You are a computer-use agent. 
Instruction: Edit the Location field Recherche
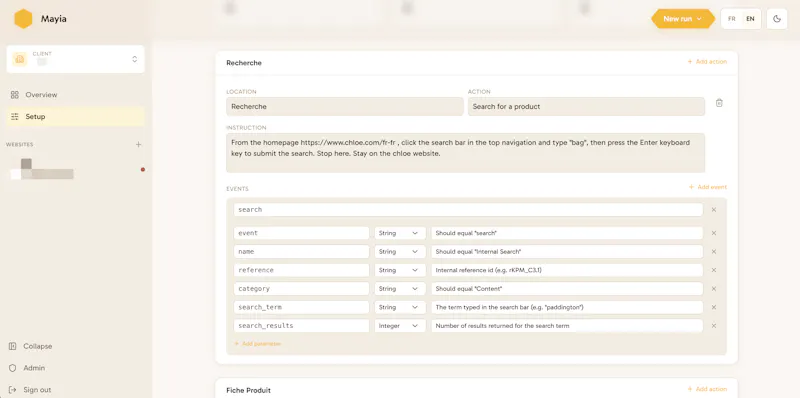(345, 107)
